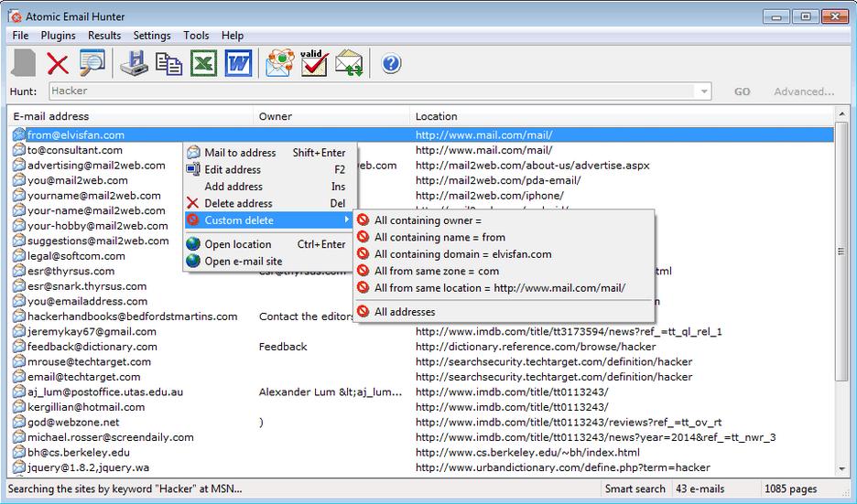Click envelope icon beside to@consultant.com

click(19, 150)
